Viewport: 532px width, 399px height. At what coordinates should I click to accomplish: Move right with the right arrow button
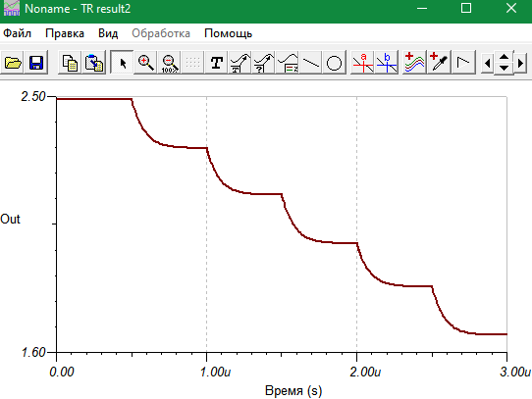point(520,63)
